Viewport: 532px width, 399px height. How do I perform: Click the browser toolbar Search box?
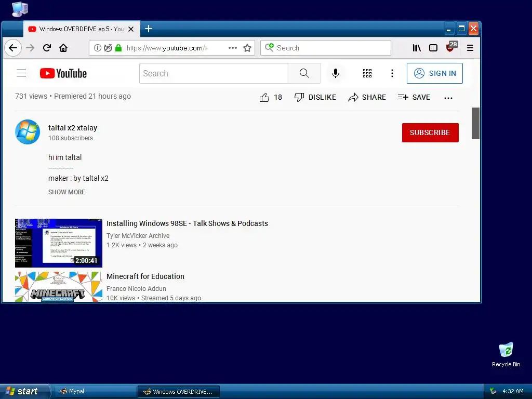(326, 48)
